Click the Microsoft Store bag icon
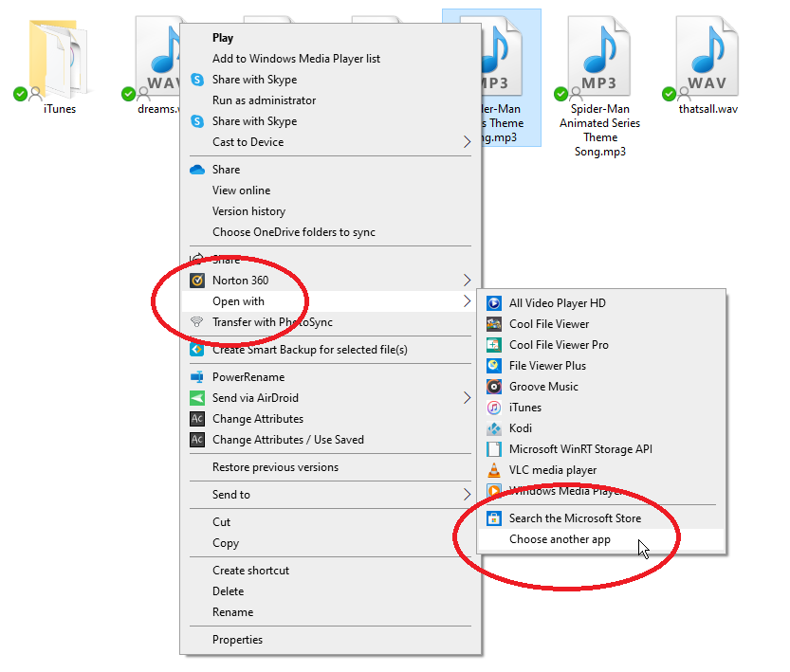This screenshot has width=790, height=672. point(494,518)
